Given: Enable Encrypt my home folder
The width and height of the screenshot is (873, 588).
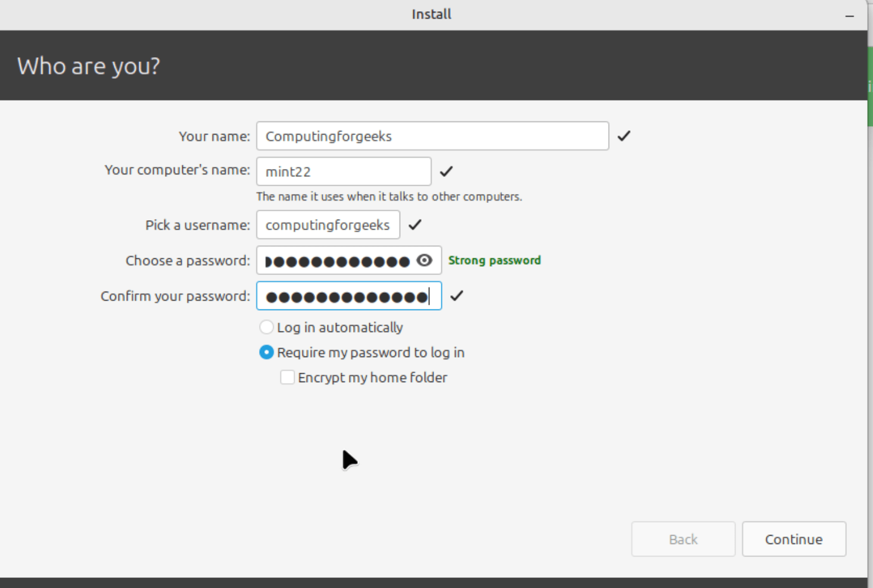Looking at the screenshot, I should coord(287,377).
